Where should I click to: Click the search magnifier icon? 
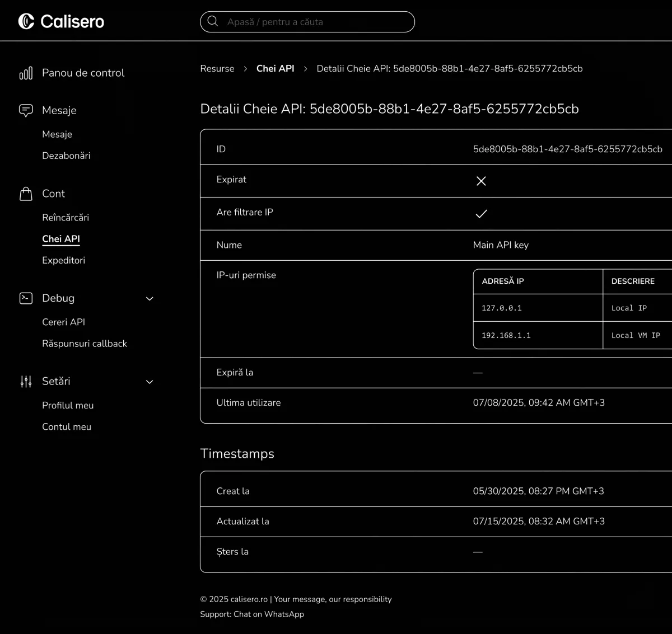pos(213,21)
